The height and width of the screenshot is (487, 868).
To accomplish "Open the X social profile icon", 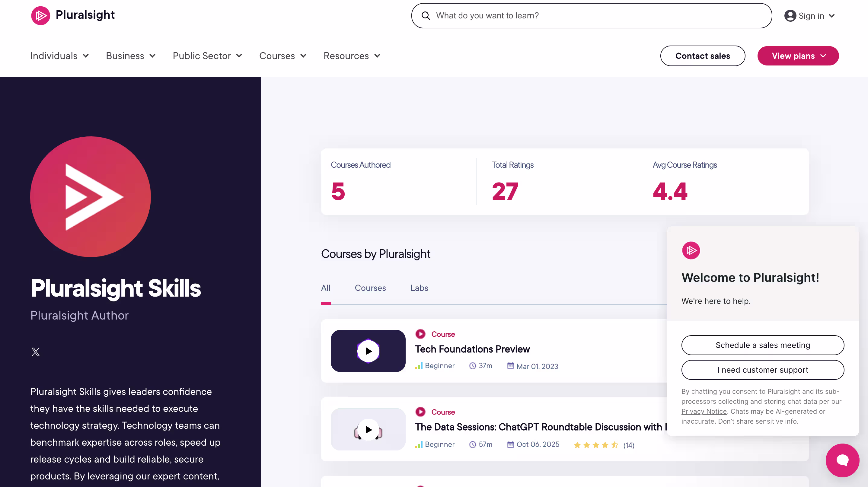I will (35, 352).
